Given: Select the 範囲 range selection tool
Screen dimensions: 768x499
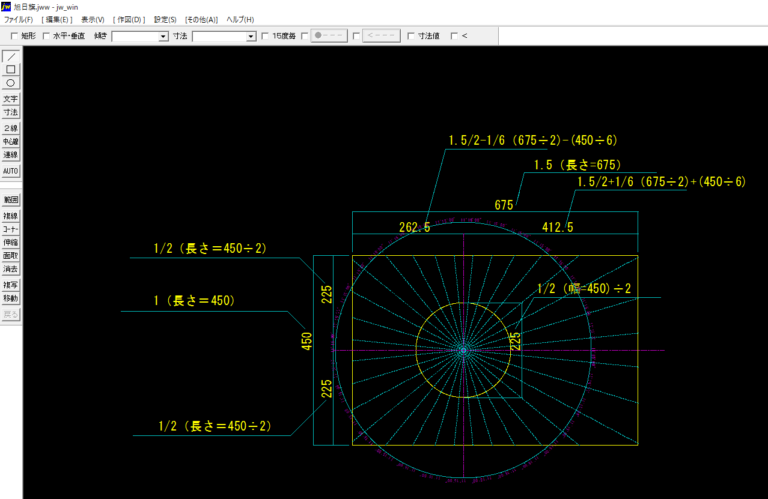Looking at the screenshot, I should 10,201.
